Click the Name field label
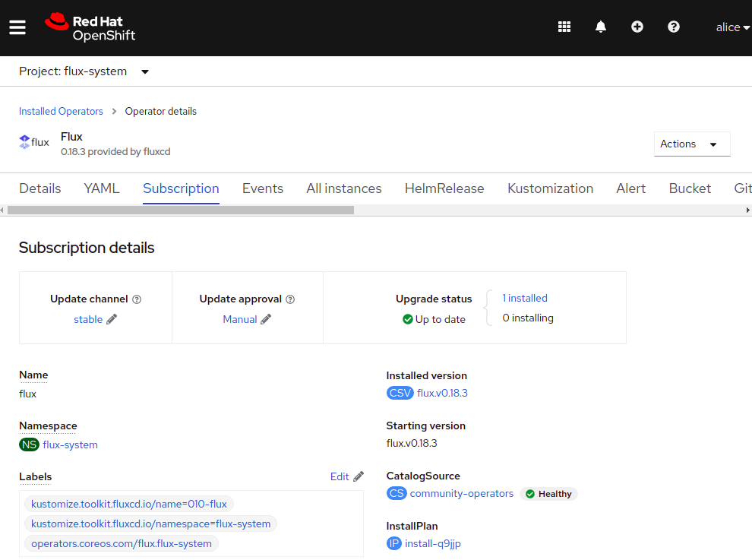Screen dimensions: 752x560 pyautogui.click(x=33, y=375)
